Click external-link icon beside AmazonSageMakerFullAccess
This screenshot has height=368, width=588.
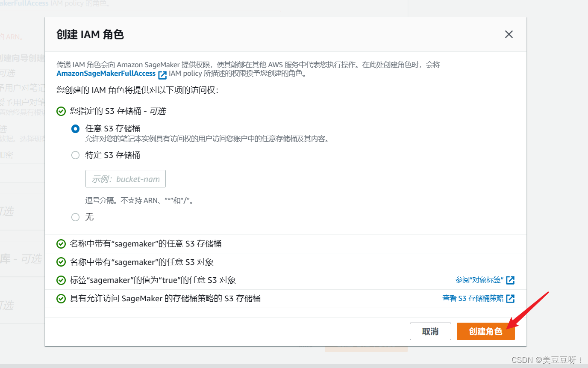pyautogui.click(x=162, y=75)
